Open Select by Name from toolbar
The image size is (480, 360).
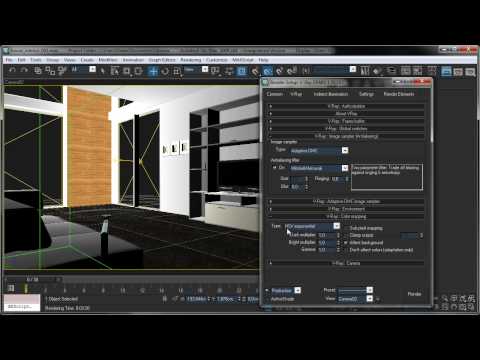[115, 71]
